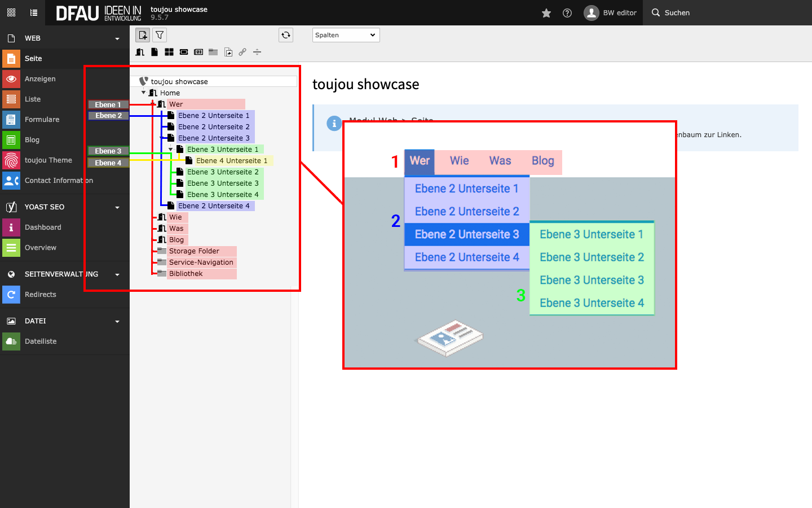Viewport: 812px width, 508px height.
Task: Click the new page icon in toolbar
Action: pos(143,35)
